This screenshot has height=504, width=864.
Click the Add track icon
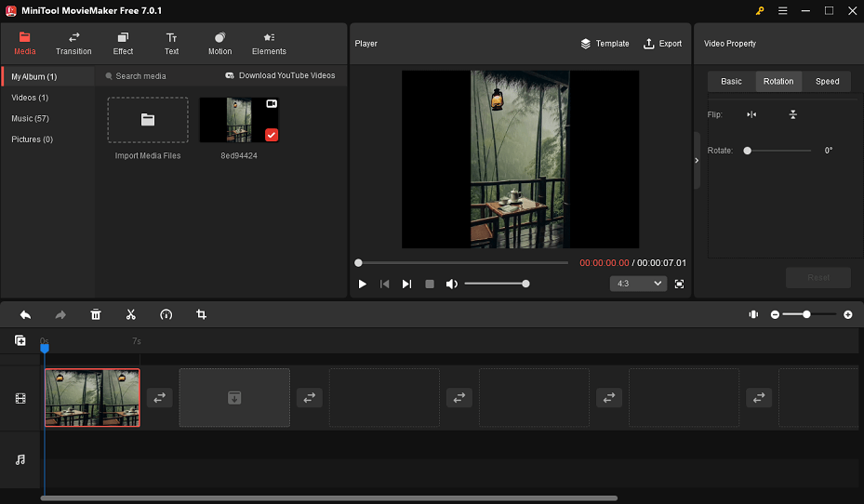coord(20,341)
